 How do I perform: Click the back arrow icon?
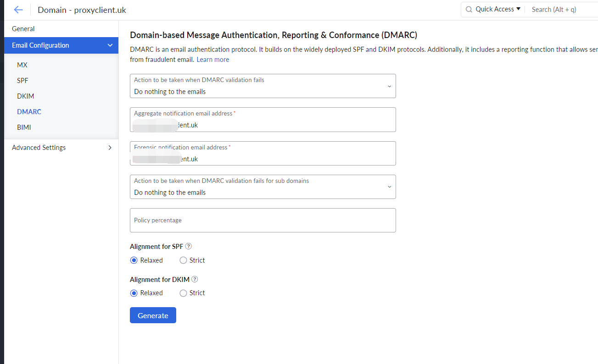18,10
